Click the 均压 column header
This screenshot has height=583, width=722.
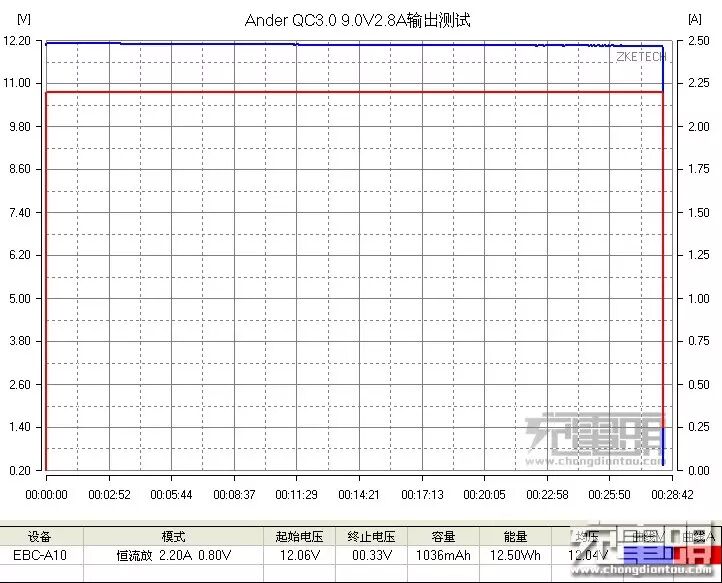click(x=587, y=536)
